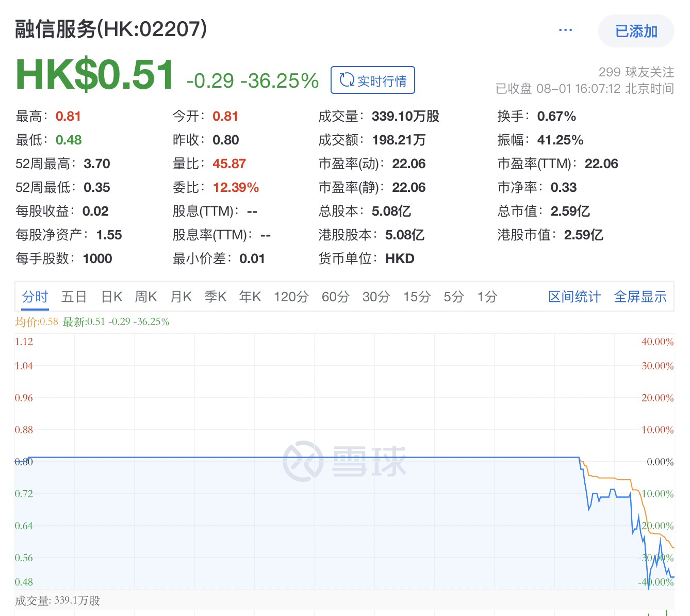
Task: Click the 52周最高 value 3.70
Action: point(97,164)
